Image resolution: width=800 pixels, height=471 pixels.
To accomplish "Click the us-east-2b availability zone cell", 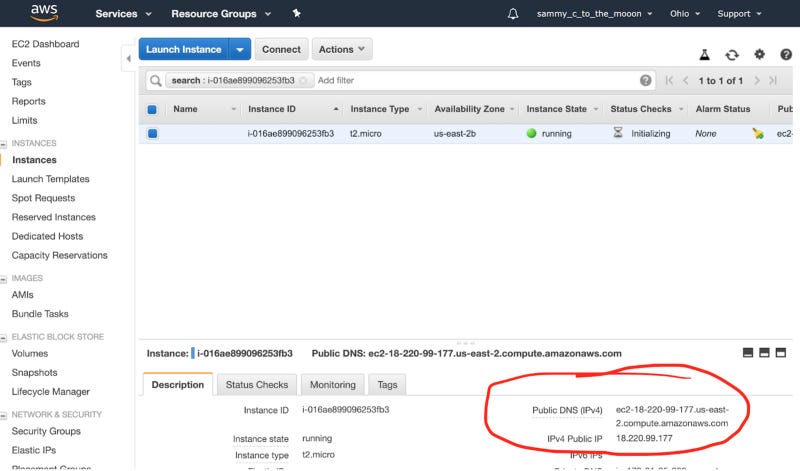I will point(455,134).
